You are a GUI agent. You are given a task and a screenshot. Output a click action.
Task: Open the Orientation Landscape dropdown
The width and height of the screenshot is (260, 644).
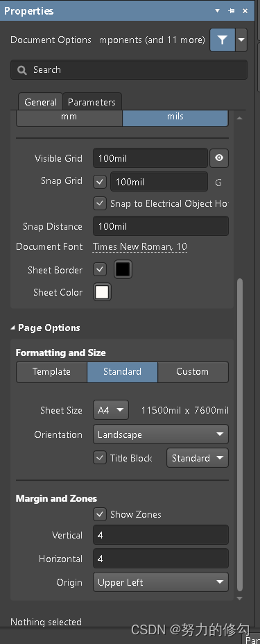point(161,434)
